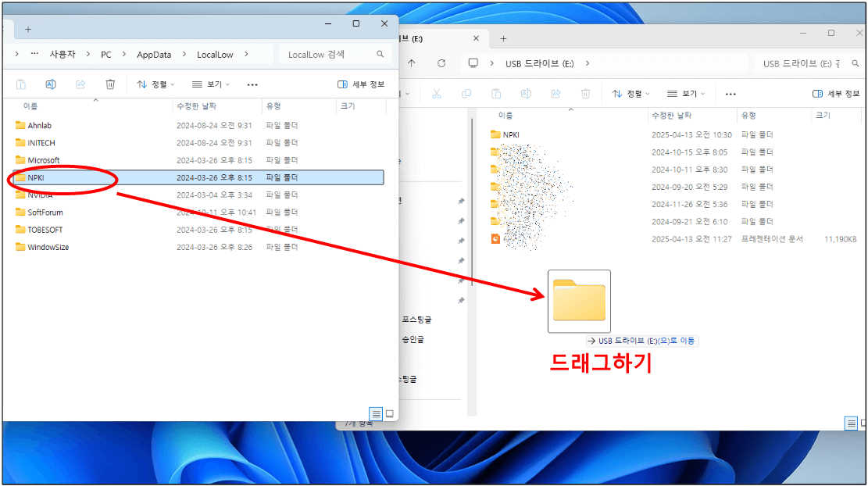
Task: Click paste icon in LocalLow window toolbar
Action: tap(21, 84)
